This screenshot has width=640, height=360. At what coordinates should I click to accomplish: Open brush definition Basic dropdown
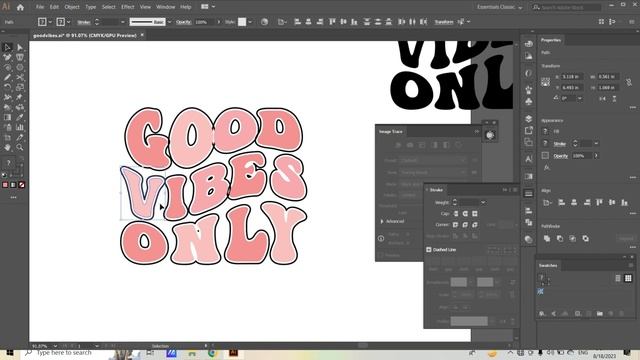tap(169, 22)
